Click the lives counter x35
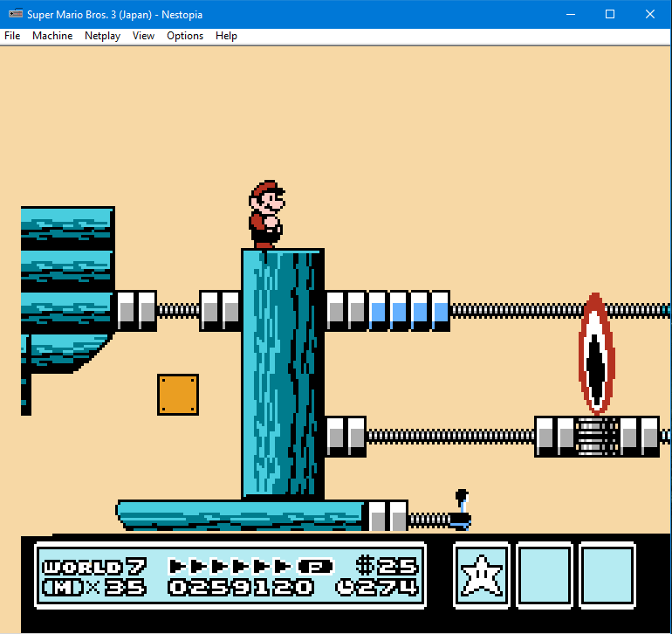Image resolution: width=672 pixels, height=634 pixels. pyautogui.click(x=116, y=588)
